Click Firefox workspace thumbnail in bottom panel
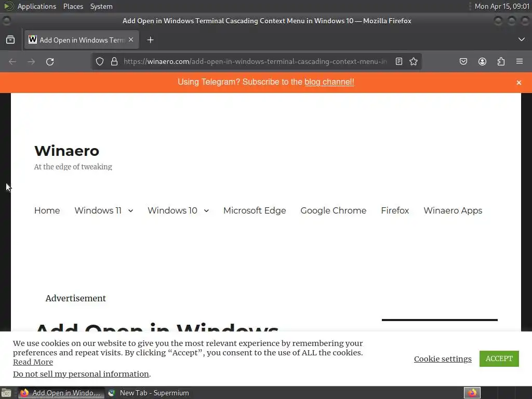Viewport: 532px width, 399px height. click(472, 393)
